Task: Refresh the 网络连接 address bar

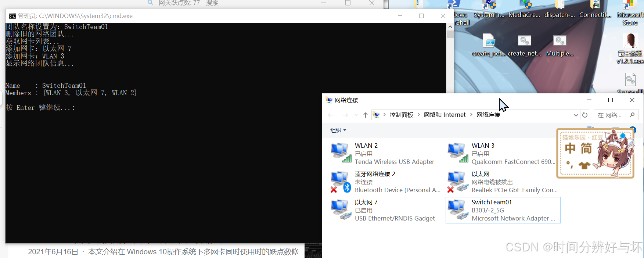Action: (x=585, y=115)
